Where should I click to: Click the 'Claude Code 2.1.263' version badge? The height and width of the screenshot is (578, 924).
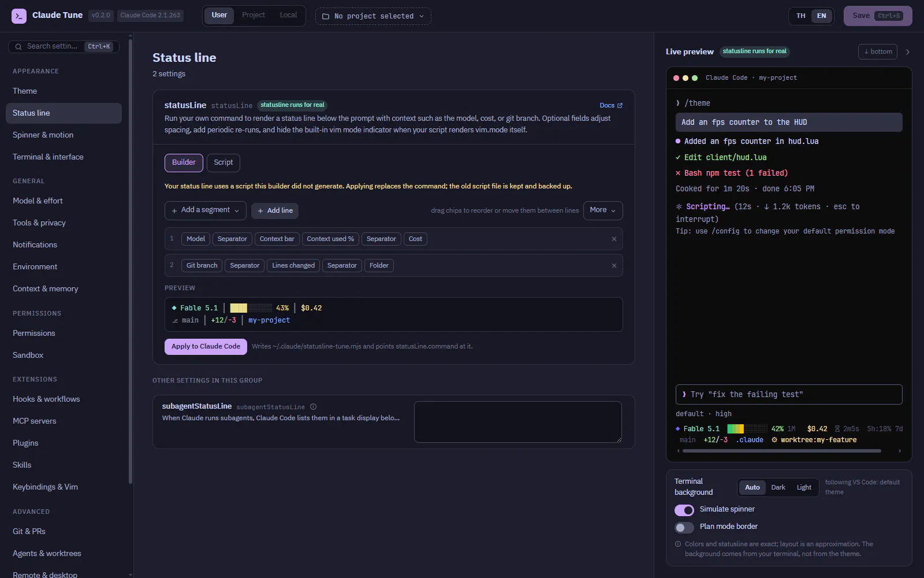[150, 16]
